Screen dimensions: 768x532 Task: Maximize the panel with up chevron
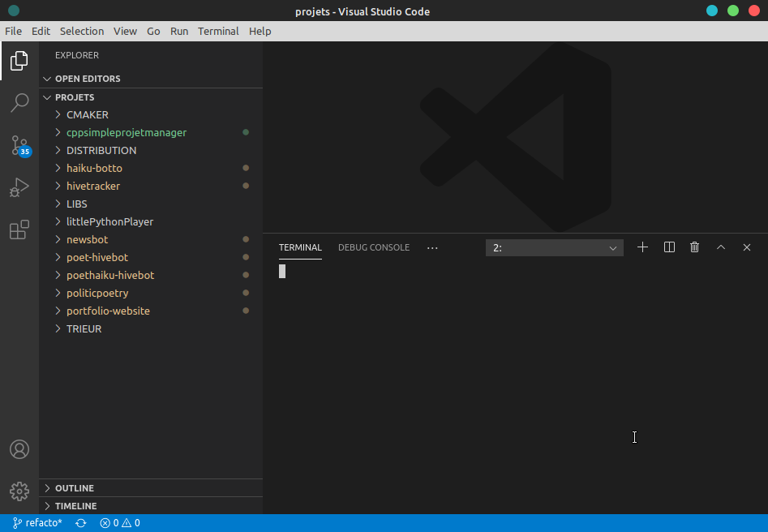721,247
